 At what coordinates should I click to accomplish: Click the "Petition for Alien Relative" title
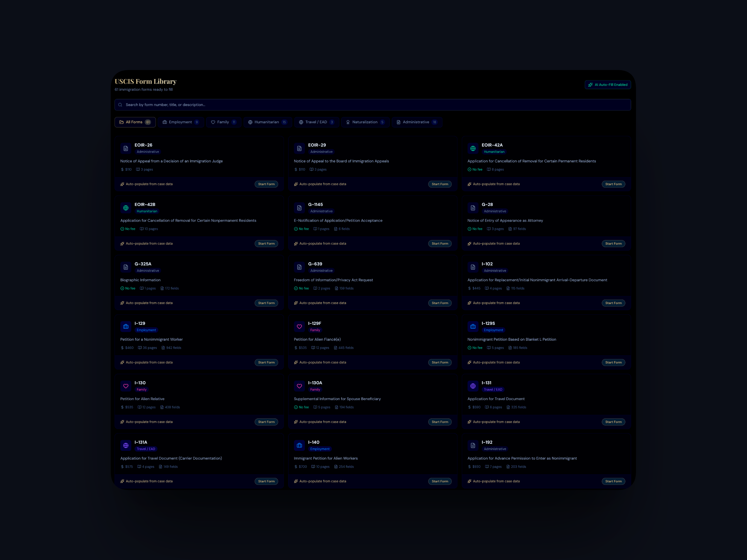click(142, 399)
